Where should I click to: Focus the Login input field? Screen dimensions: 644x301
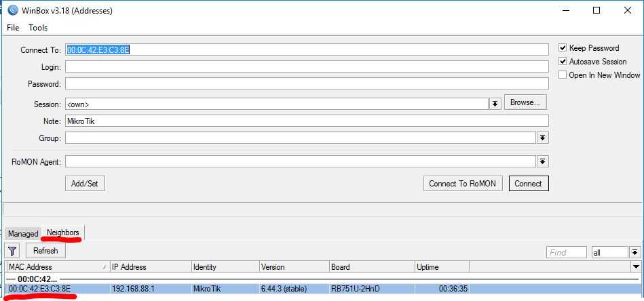click(x=307, y=66)
